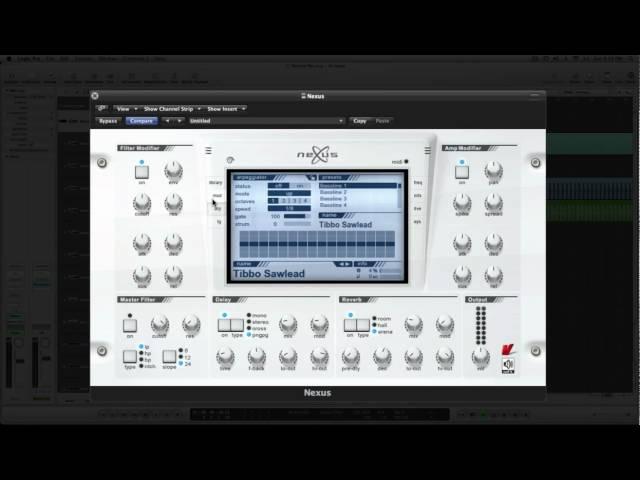Click the Amp Modifier pan knob

(493, 170)
